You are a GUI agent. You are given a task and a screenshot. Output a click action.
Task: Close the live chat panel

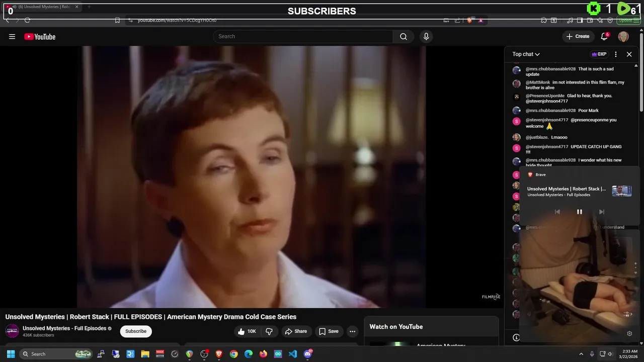[629, 54]
